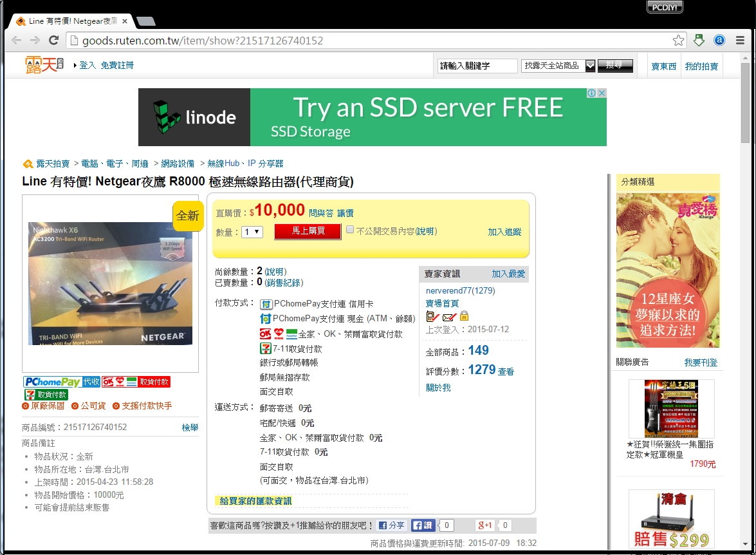Click the linode SSD server banner ad
This screenshot has height=555, width=756.
tap(373, 117)
